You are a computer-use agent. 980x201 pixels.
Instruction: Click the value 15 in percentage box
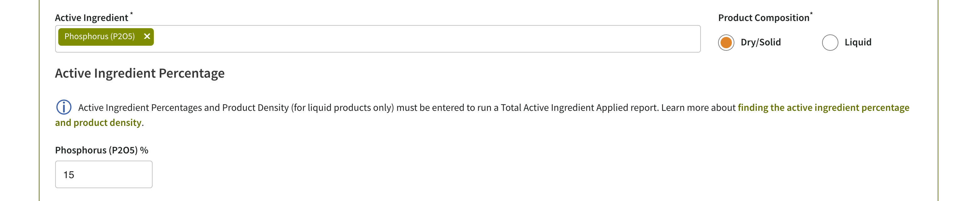click(x=69, y=175)
